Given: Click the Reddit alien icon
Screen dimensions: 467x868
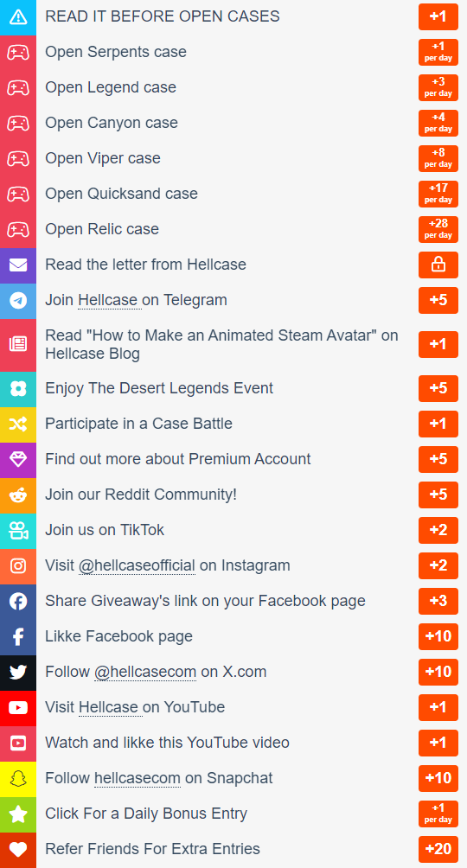Looking at the screenshot, I should click(x=17, y=495).
